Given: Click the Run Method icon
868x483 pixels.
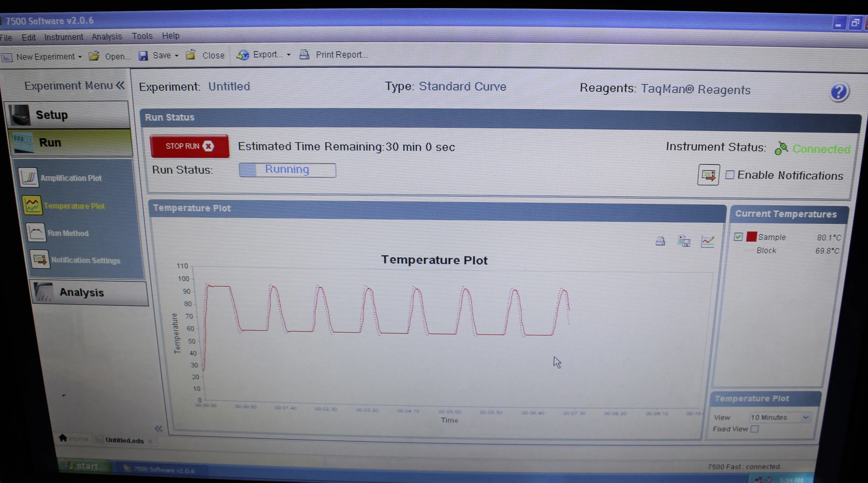Looking at the screenshot, I should click(x=36, y=232).
